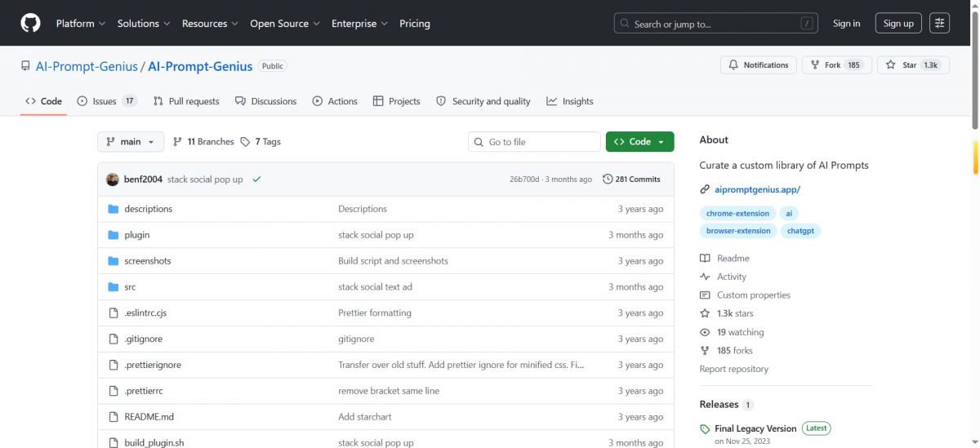Image resolution: width=980 pixels, height=448 pixels.
Task: Open the Actions tab
Action: click(335, 101)
